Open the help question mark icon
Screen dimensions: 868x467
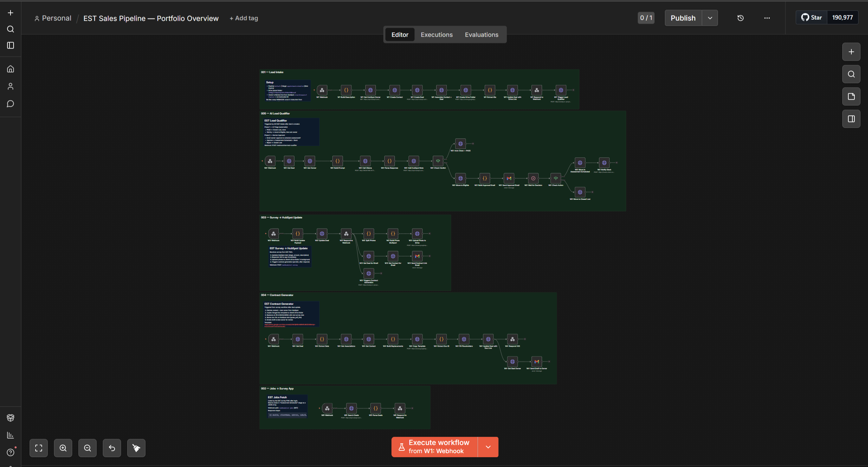[11, 452]
